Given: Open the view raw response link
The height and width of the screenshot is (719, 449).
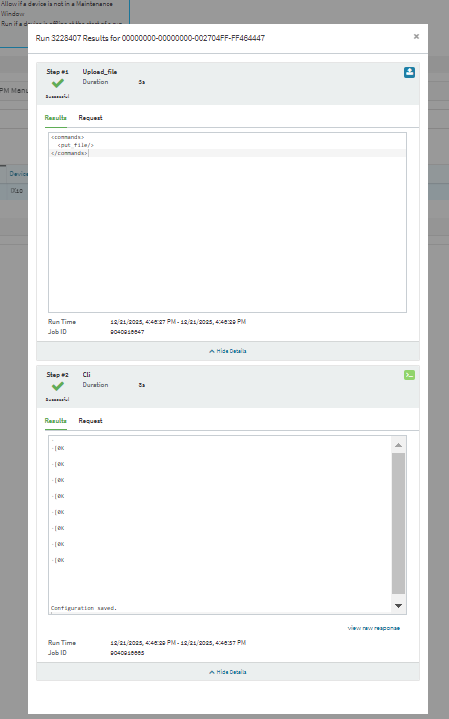Looking at the screenshot, I should [x=374, y=628].
